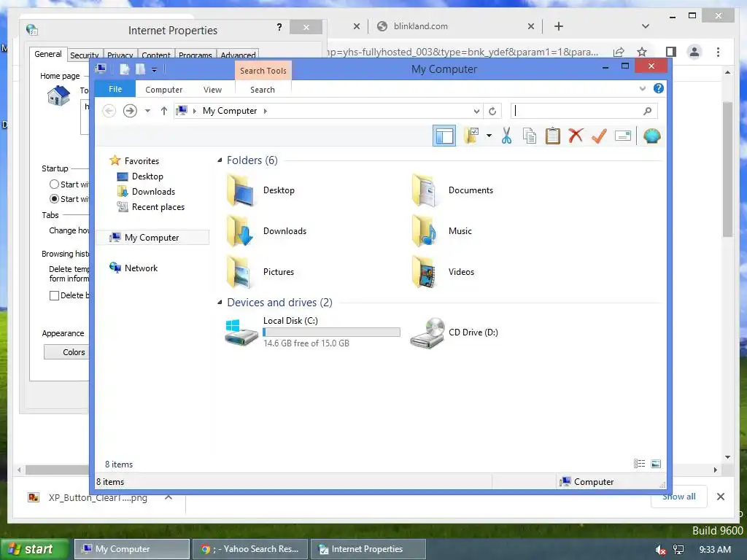Click the Classic Shell settings shell icon
The height and width of the screenshot is (560, 747).
651,136
